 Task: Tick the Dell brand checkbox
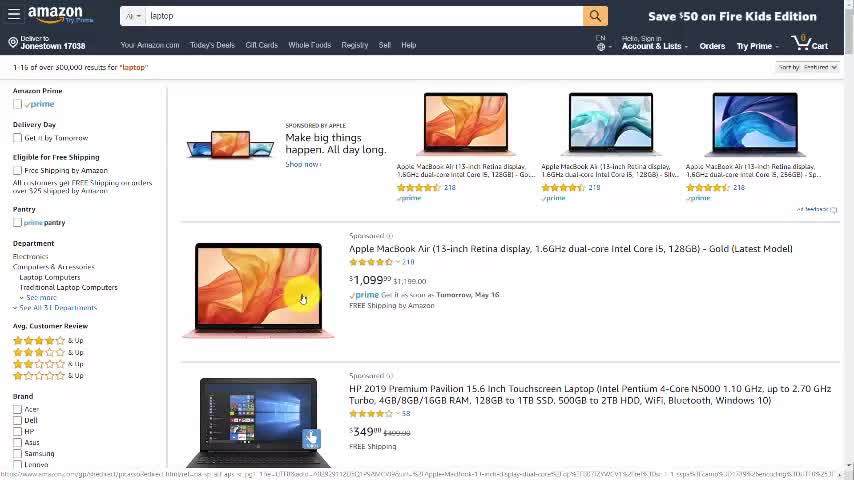coord(17,421)
